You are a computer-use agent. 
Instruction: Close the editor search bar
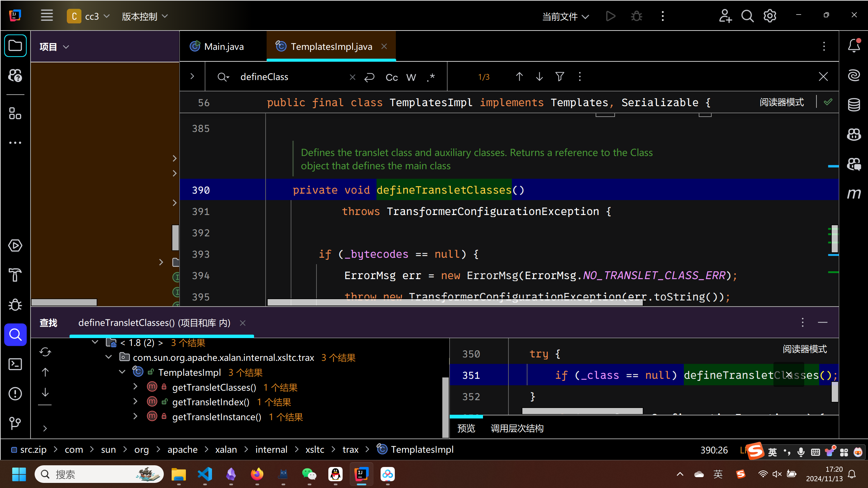click(823, 77)
